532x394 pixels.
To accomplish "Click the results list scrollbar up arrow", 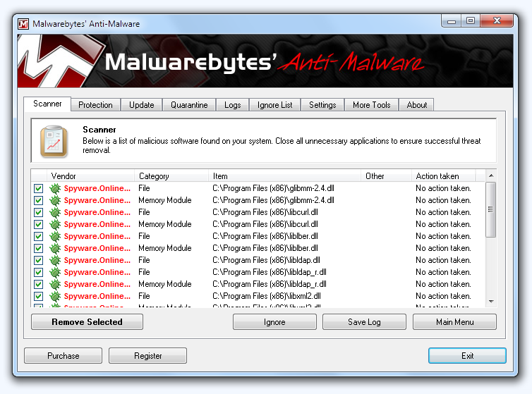I will (x=490, y=176).
